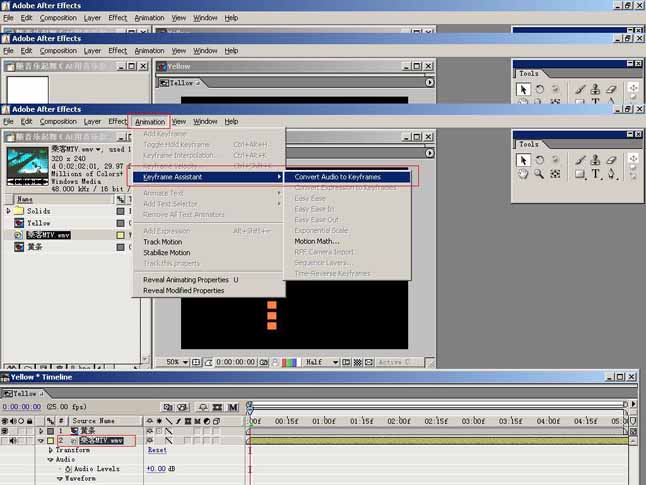Viewport: 646px width, 485px height.
Task: Toggle the shy switch for layer 2
Action: click(x=150, y=440)
